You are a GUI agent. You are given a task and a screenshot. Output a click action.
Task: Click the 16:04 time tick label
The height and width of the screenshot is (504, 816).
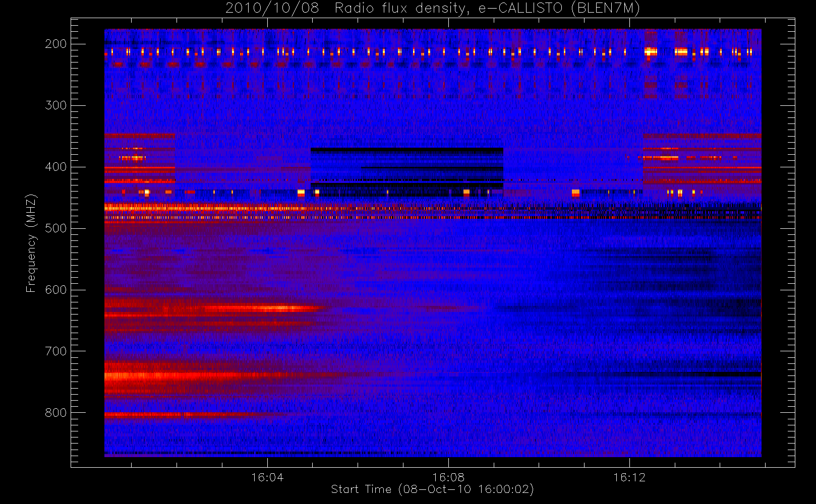(267, 477)
